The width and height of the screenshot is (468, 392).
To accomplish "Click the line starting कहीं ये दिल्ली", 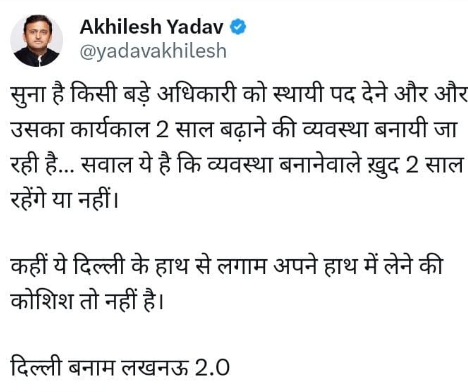I will (227, 267).
